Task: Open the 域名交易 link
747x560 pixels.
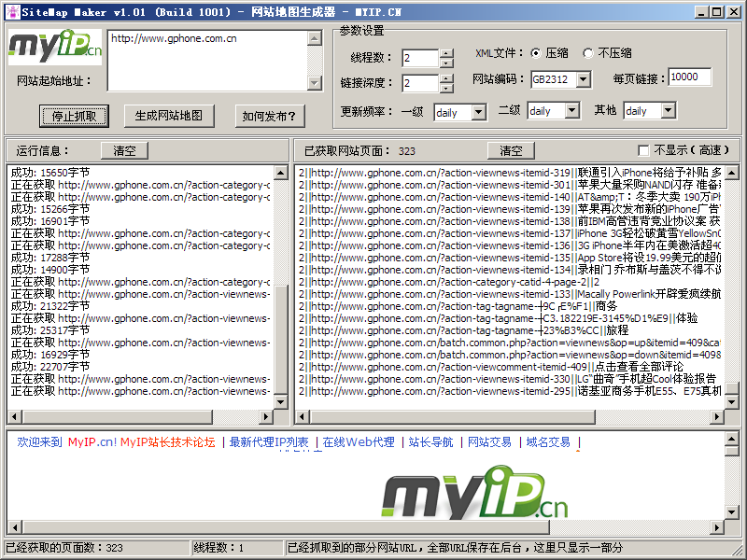Action: coord(548,442)
